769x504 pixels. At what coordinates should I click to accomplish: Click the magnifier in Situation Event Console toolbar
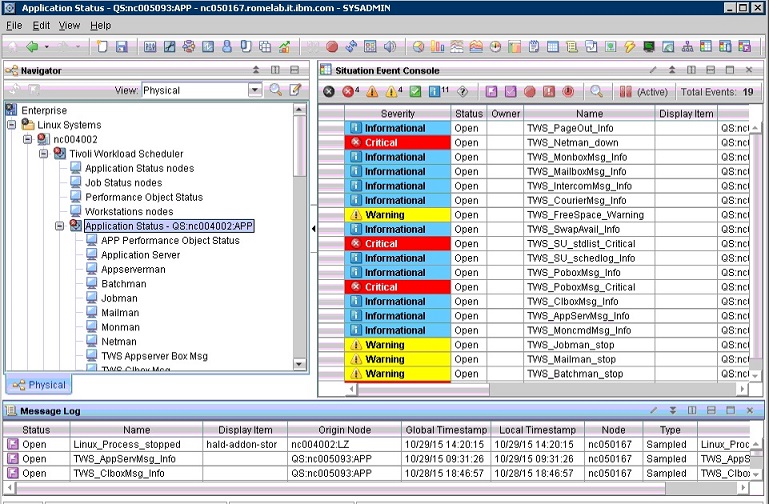[x=596, y=91]
